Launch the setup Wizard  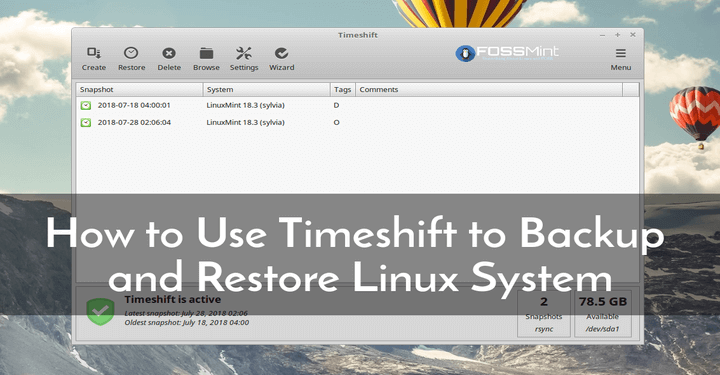[x=281, y=59]
